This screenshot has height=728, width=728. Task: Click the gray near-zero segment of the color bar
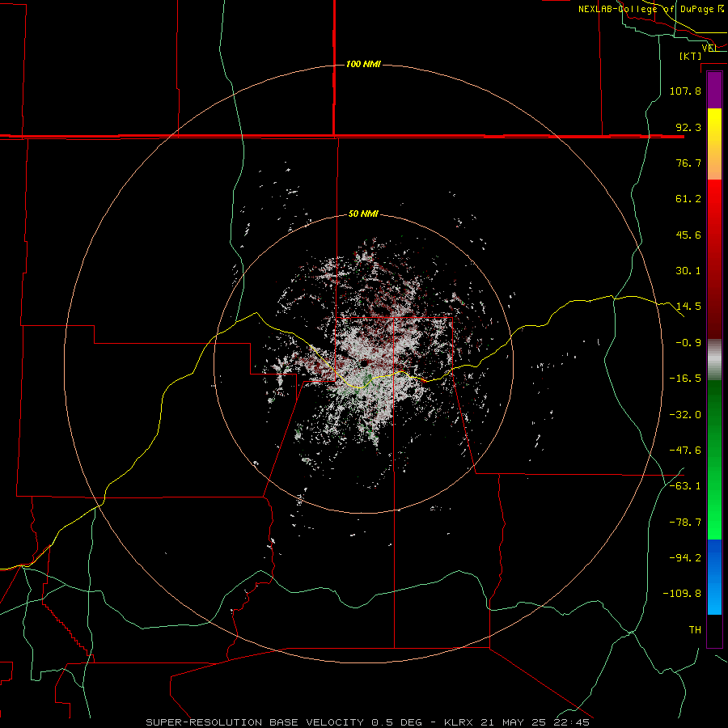[714, 360]
